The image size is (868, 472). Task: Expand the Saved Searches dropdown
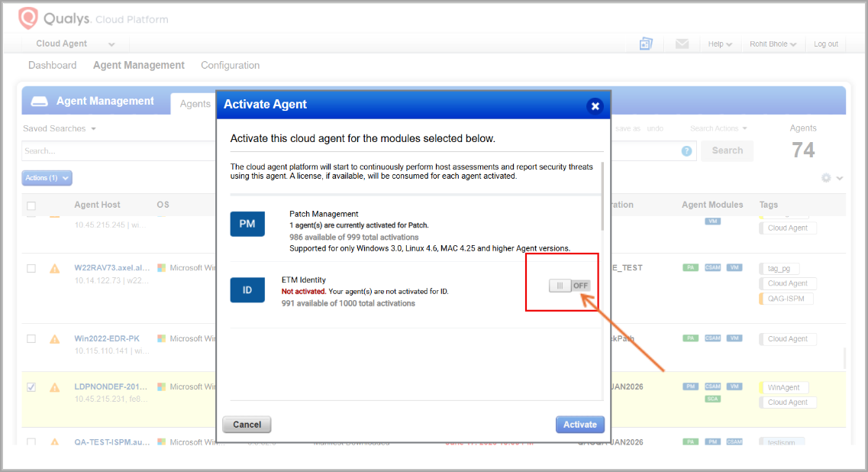coord(60,128)
